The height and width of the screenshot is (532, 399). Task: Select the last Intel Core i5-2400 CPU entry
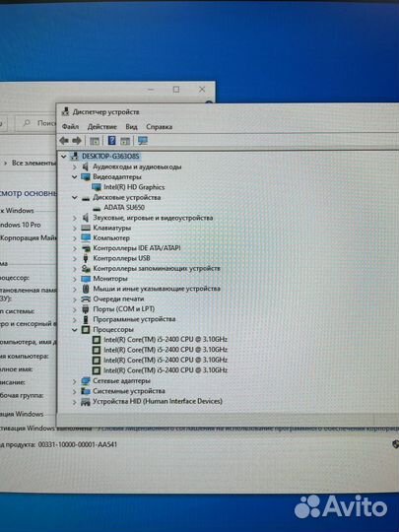[x=166, y=370]
